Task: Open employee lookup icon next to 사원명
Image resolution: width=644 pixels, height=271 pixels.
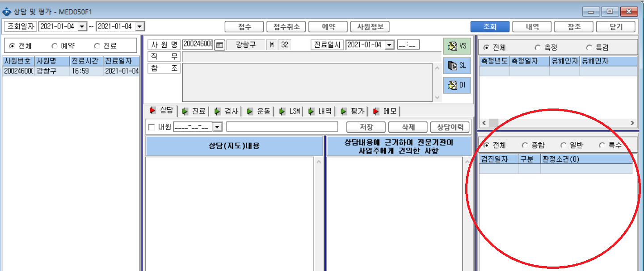Action: pos(219,45)
